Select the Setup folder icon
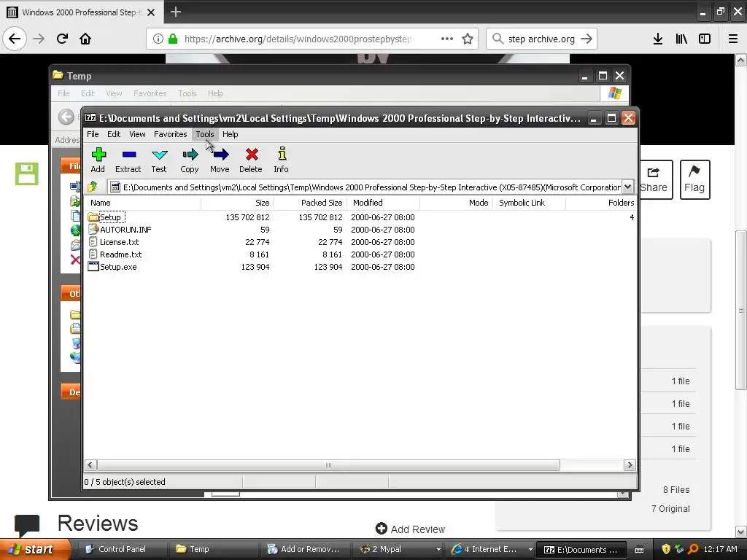 [93, 217]
